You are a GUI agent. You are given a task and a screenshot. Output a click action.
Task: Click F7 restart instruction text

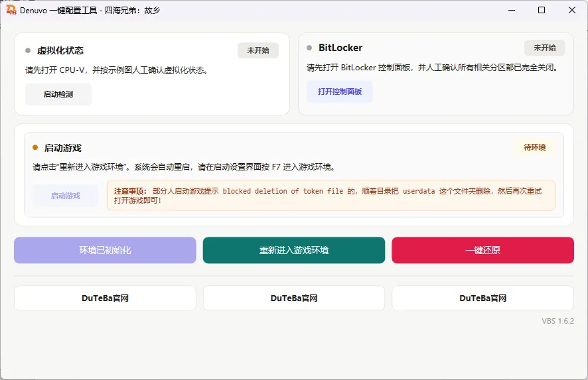coord(183,166)
